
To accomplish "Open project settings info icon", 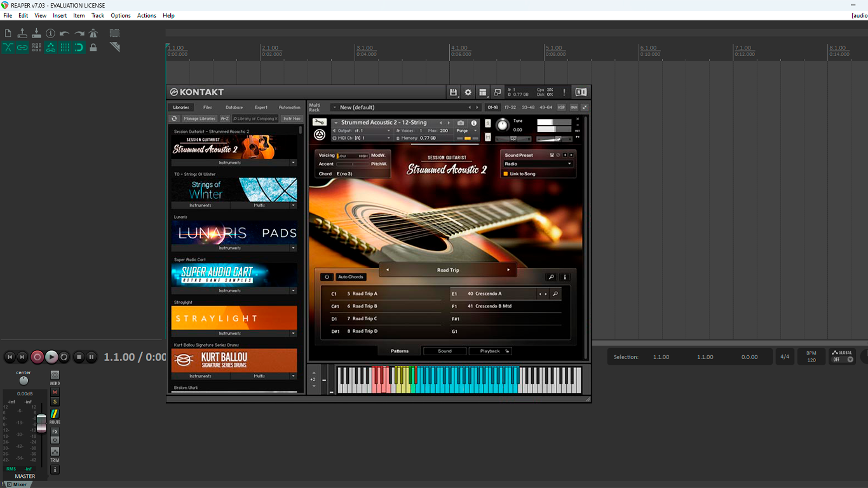I will pos(50,33).
